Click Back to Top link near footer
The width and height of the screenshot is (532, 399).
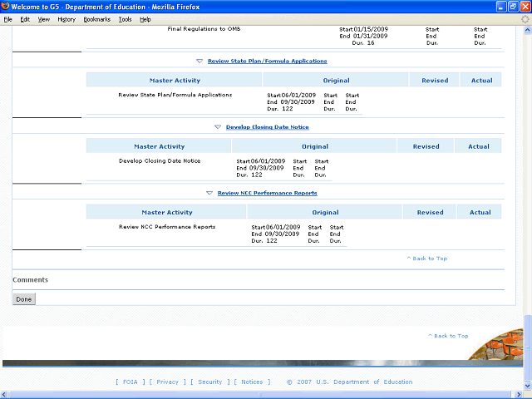coord(448,336)
